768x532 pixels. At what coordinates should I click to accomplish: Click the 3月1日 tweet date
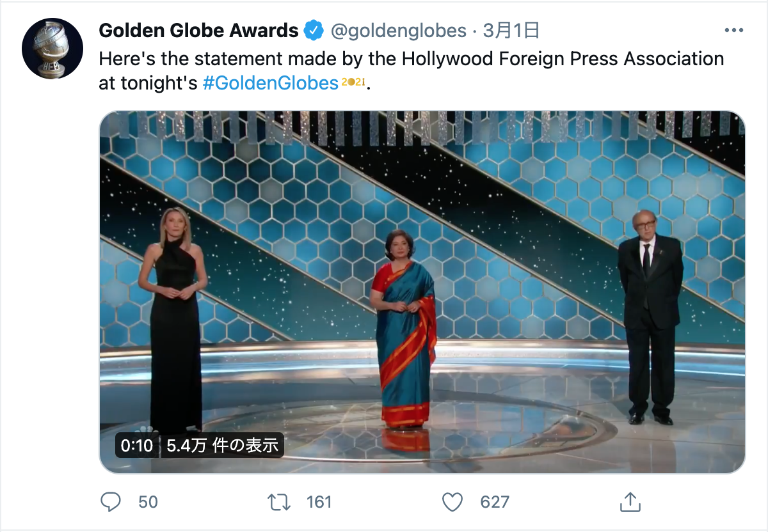click(511, 30)
